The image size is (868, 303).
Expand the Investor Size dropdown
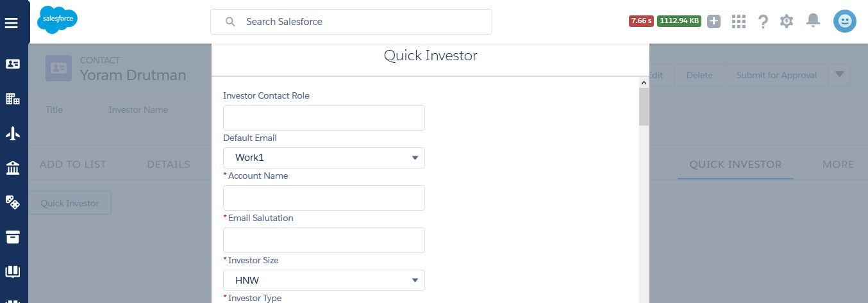click(x=324, y=280)
